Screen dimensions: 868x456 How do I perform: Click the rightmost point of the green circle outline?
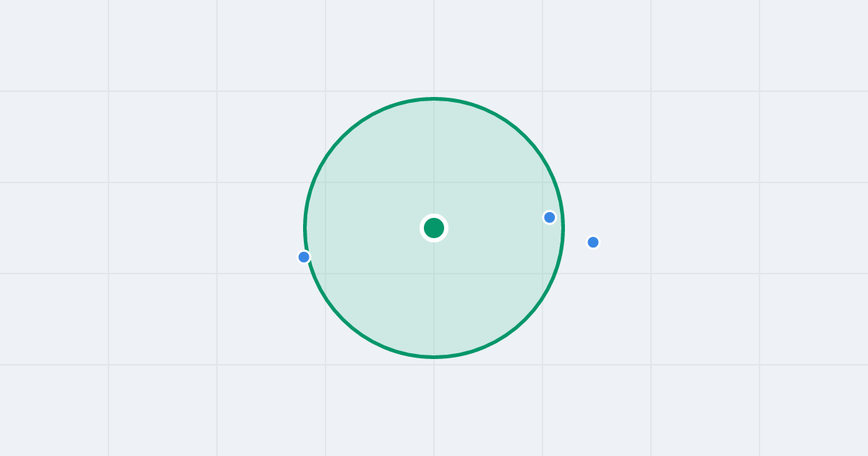pyautogui.click(x=563, y=228)
